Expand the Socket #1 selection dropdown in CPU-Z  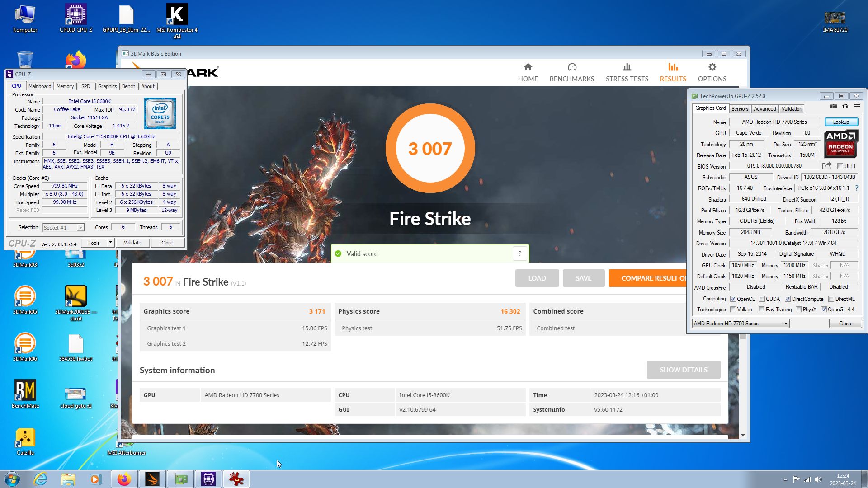click(x=80, y=228)
